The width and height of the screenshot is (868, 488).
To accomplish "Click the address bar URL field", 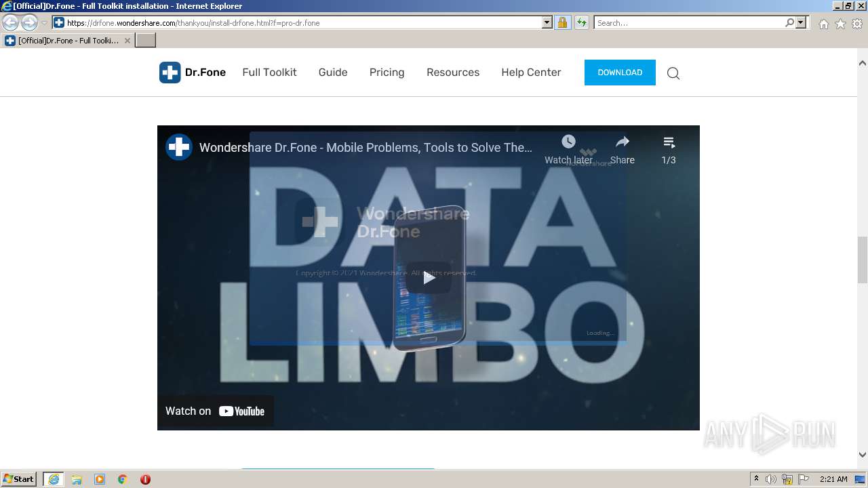I will coord(303,22).
